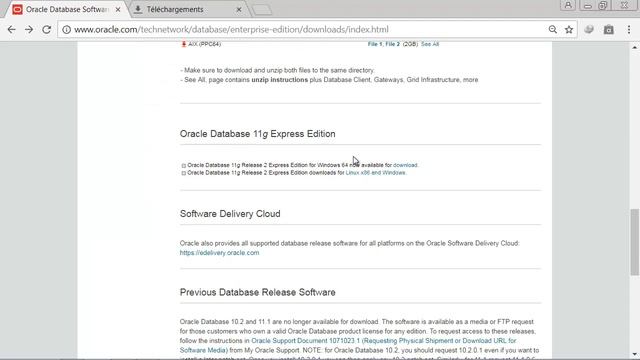The width and height of the screenshot is (640, 360).
Task: Open the zoom magnifier icon in address bar
Action: (x=553, y=29)
